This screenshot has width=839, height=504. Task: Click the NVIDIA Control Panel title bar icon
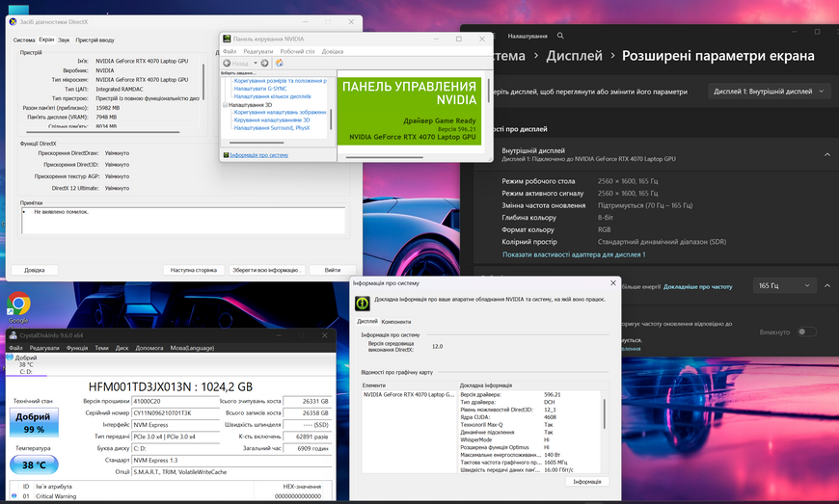227,39
